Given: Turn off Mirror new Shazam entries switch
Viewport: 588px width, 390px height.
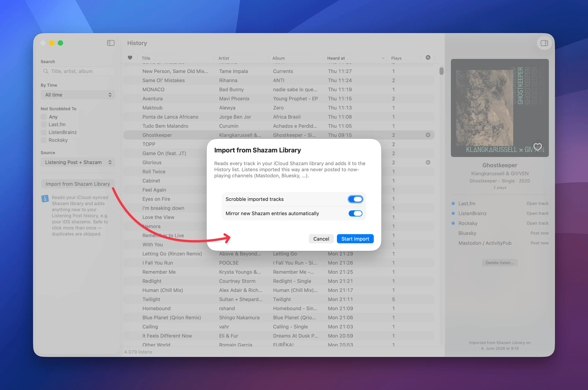Looking at the screenshot, I should click(x=355, y=213).
